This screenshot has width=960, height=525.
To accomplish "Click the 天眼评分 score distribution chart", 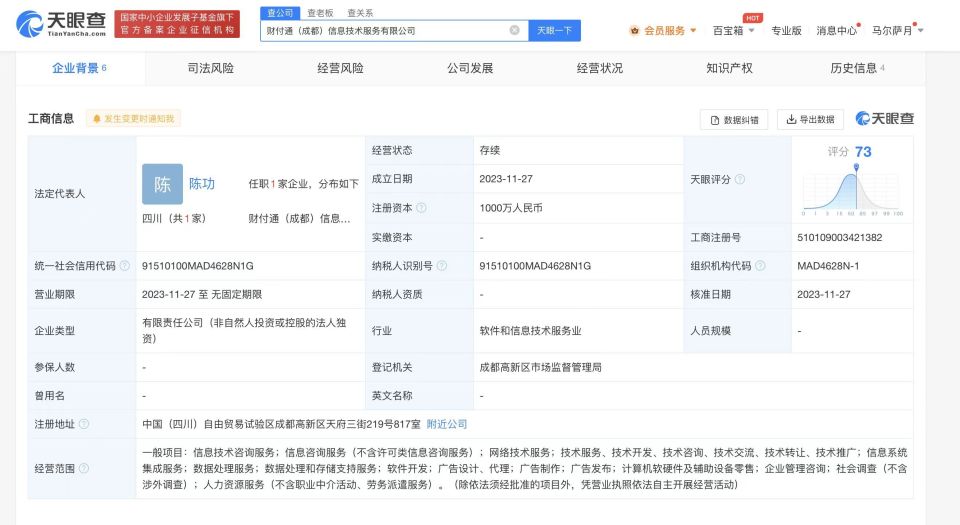I will (852, 191).
